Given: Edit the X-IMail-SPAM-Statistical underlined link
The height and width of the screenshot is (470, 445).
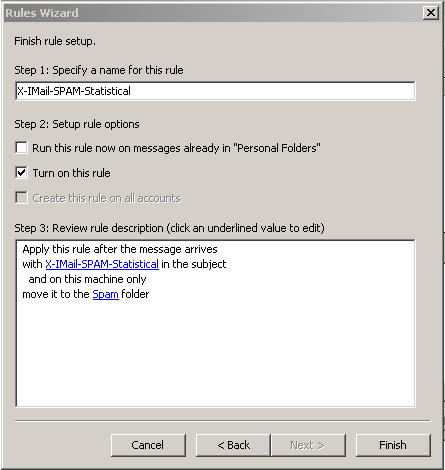Looking at the screenshot, I should [x=102, y=264].
